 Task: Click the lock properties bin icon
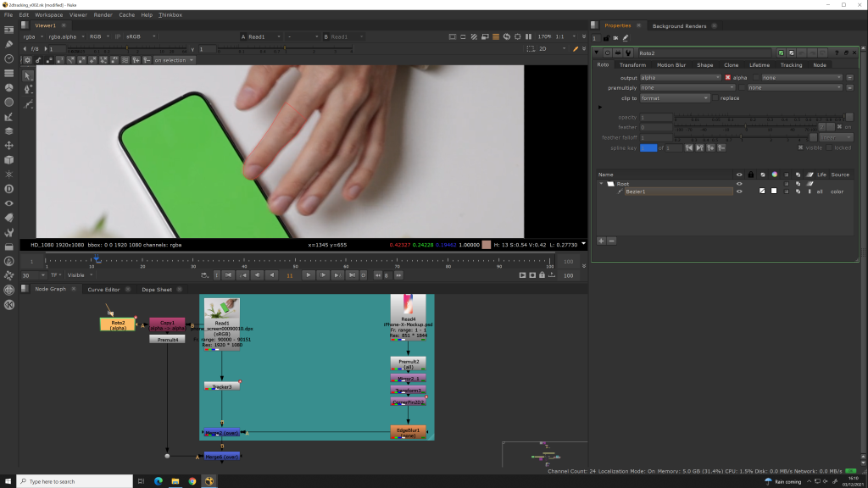point(606,38)
